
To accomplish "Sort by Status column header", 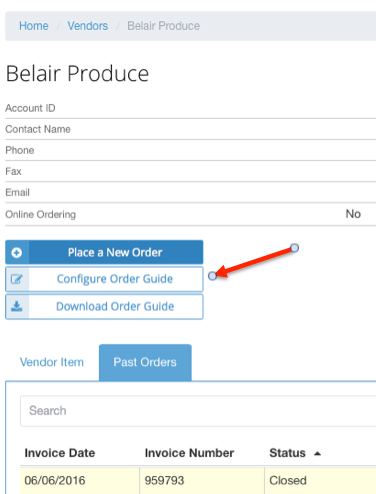I will (287, 453).
